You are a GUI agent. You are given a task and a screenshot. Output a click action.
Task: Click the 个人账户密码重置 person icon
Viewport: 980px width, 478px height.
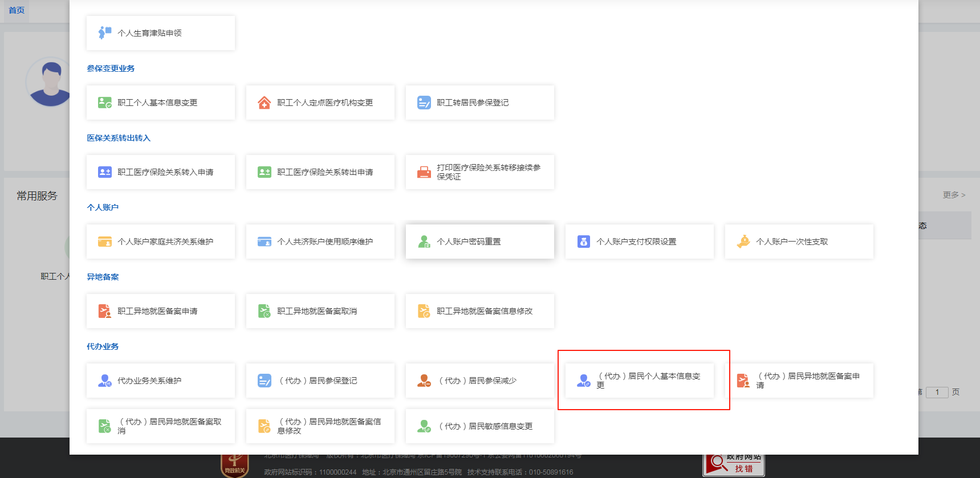pos(424,241)
